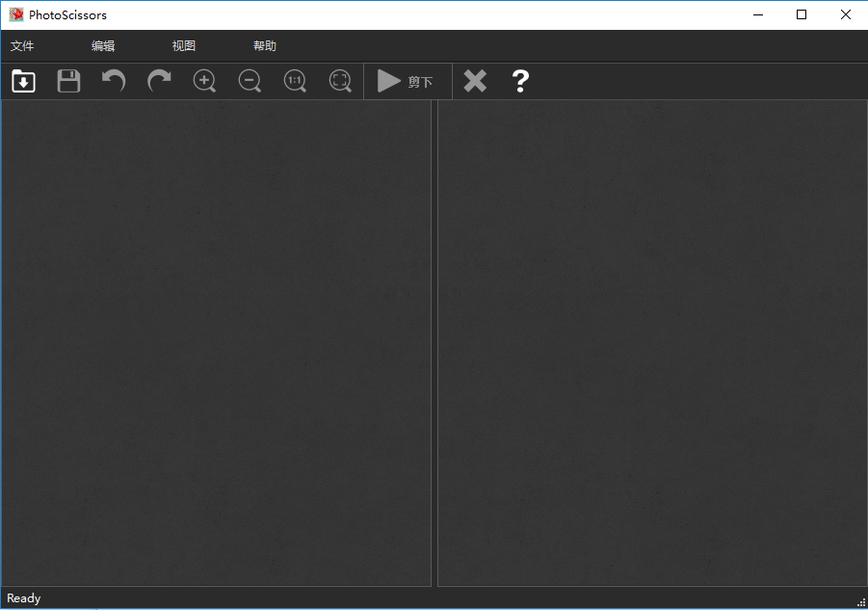Click the PhotoScissors logo in title bar
The image size is (868, 610).
15,14
